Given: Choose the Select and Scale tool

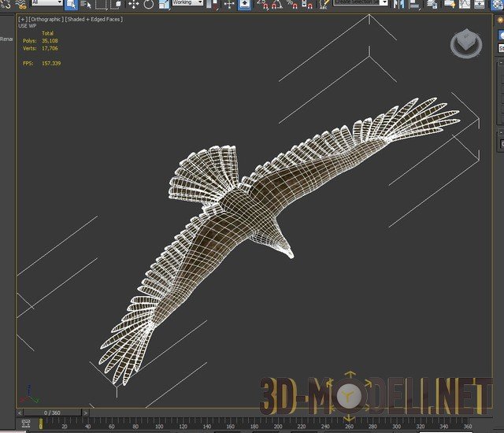Looking at the screenshot, I should point(162,4).
